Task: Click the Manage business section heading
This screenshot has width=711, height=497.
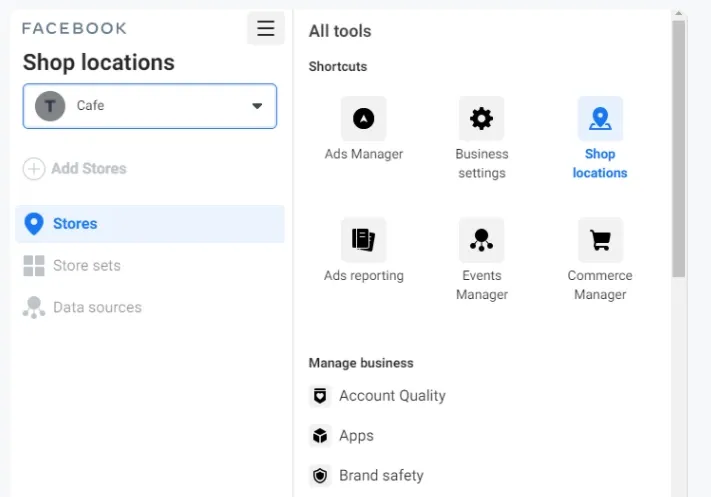Action: tap(361, 363)
